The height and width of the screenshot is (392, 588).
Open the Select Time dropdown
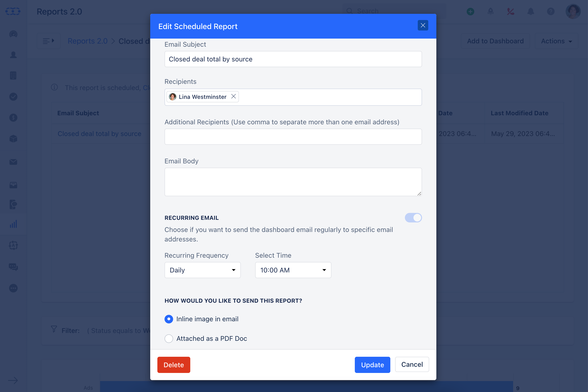(293, 270)
